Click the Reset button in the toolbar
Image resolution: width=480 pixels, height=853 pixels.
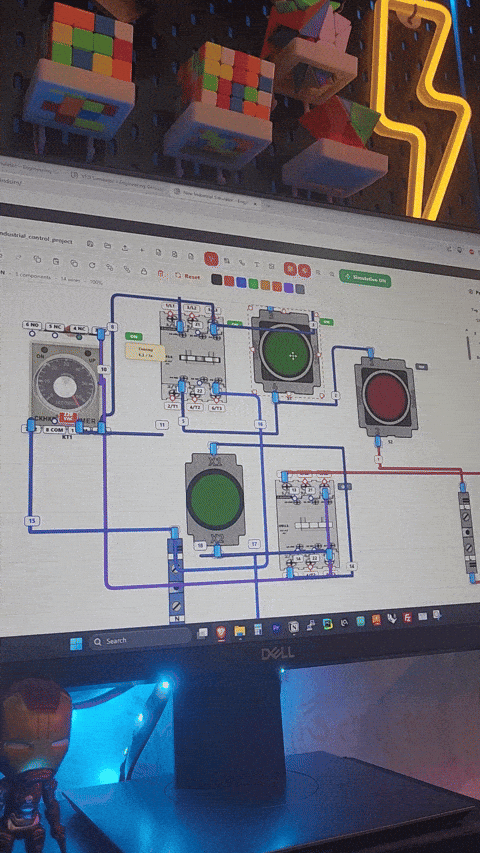coord(188,276)
